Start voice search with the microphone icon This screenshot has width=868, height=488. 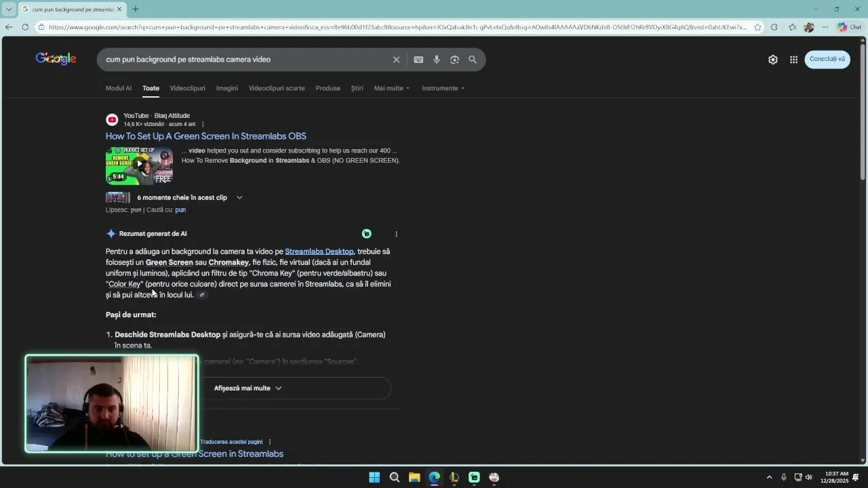tap(437, 60)
